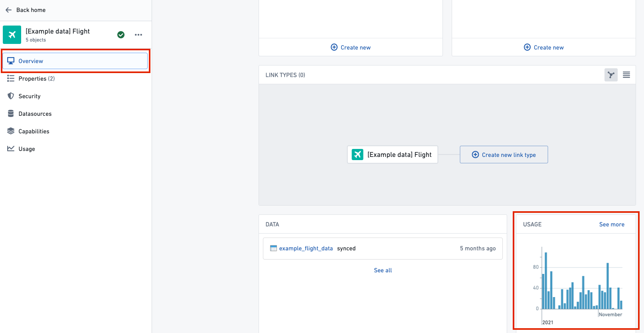Click See more in the Usage panel
Viewport: 644px width, 333px height.
(x=612, y=224)
